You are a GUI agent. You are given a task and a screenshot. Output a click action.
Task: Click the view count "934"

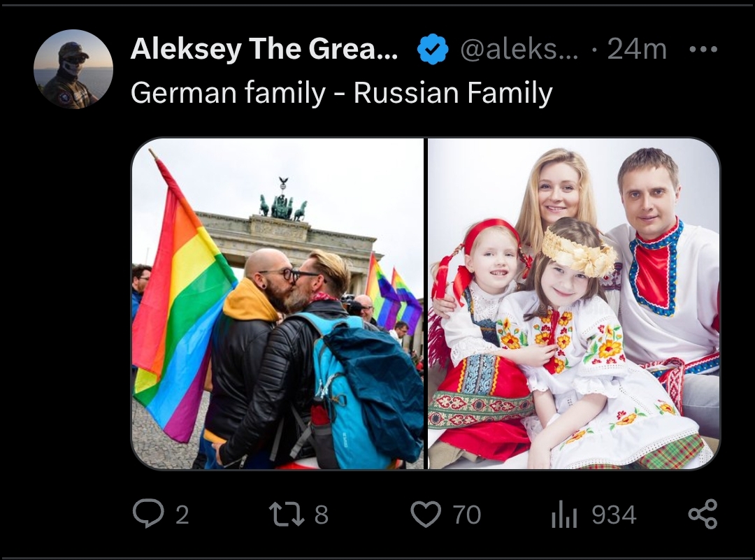pos(614,515)
